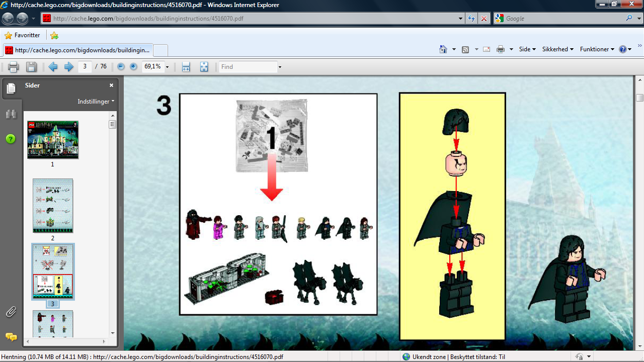Click document scrollbar up arrow
Image resolution: width=644 pixels, height=362 pixels.
(x=639, y=80)
